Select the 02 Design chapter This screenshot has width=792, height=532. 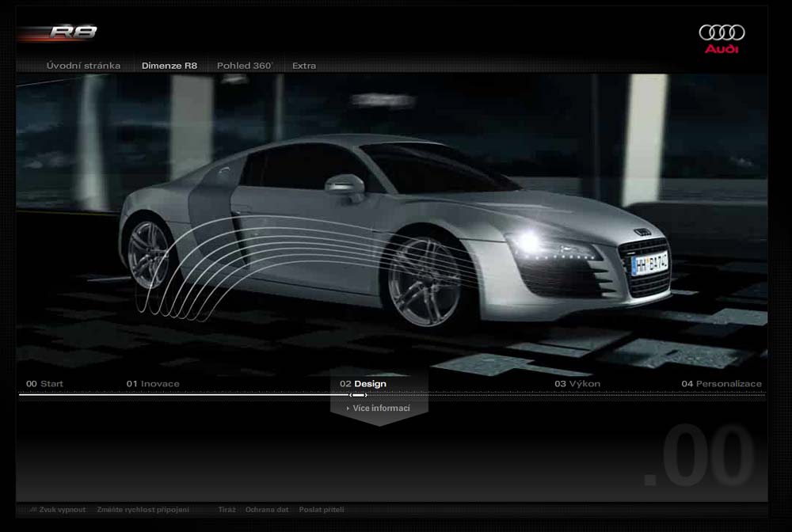364,384
